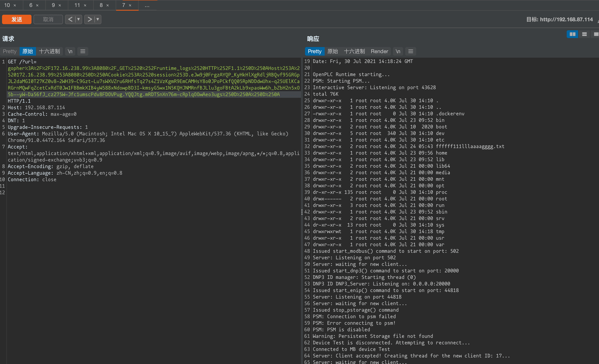Click the orange 发送 send button

point(17,19)
